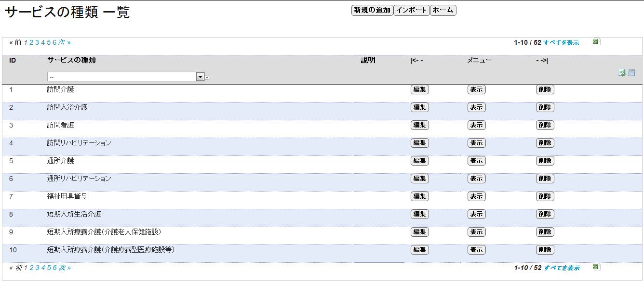
Task: Click the インポート button
Action: 411,10
